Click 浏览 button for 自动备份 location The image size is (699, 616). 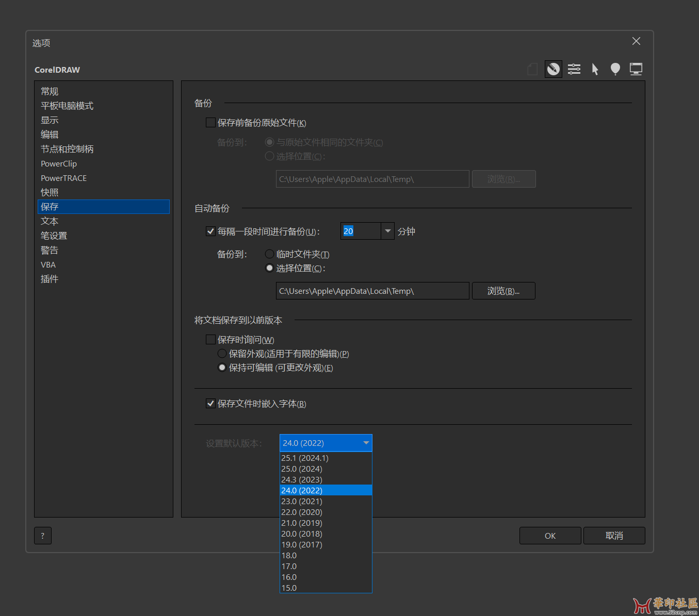coord(503,291)
